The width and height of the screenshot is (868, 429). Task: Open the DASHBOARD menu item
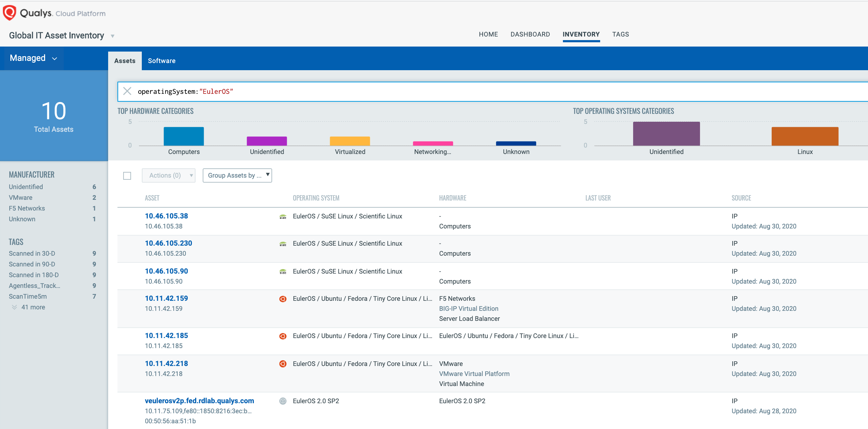(530, 34)
